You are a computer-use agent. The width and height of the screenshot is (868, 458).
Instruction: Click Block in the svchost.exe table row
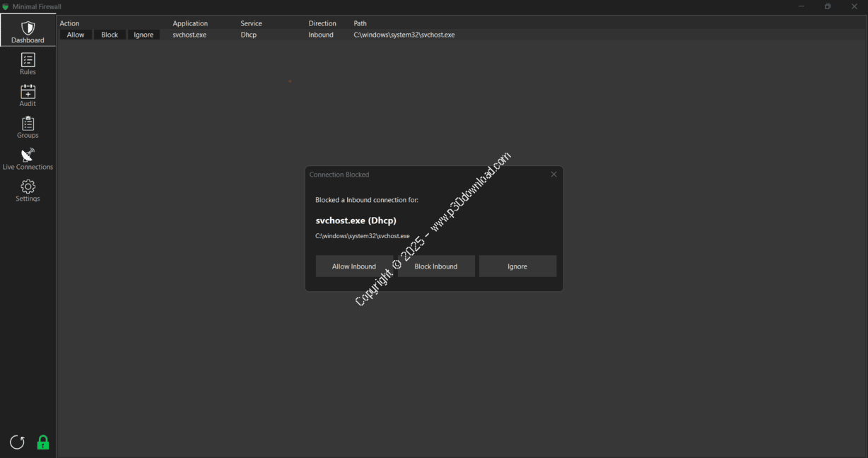pos(110,35)
